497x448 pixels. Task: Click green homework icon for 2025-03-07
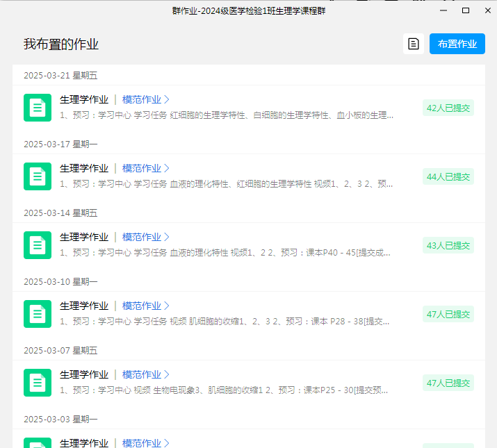point(38,383)
